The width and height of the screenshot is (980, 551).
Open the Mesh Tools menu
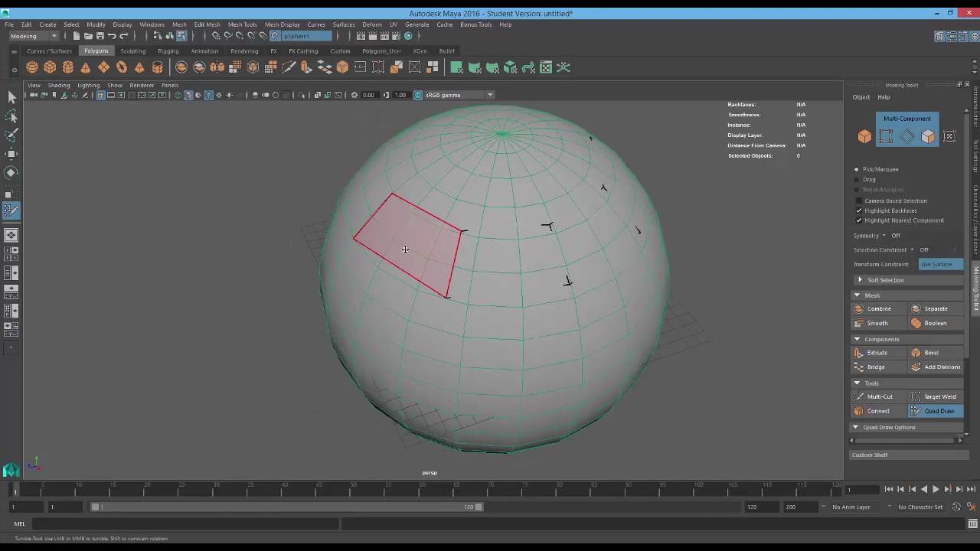tap(242, 24)
